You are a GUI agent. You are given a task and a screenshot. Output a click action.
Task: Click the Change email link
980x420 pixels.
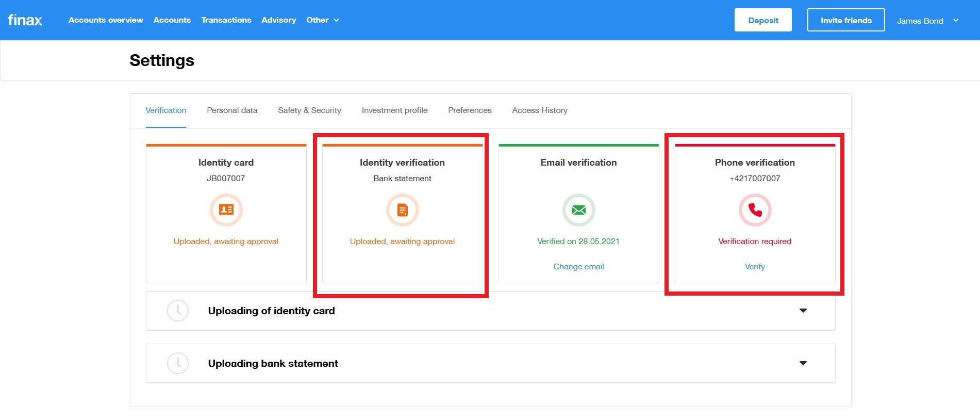[x=578, y=267]
